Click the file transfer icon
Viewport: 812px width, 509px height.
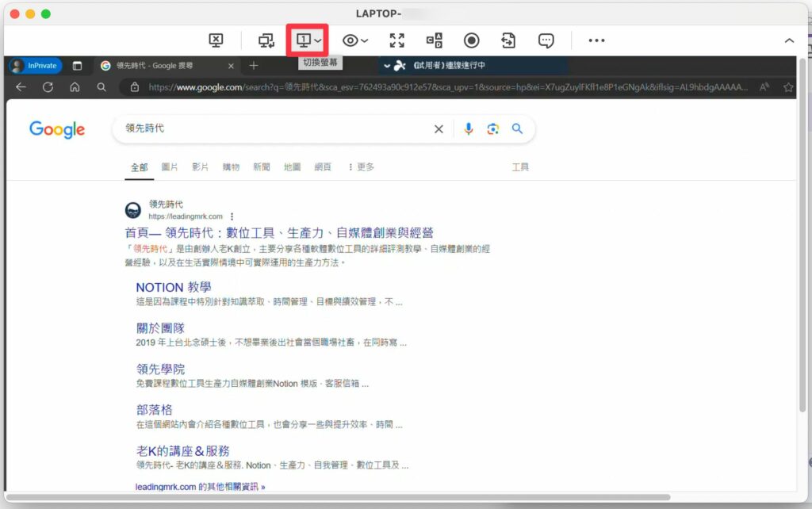(508, 40)
